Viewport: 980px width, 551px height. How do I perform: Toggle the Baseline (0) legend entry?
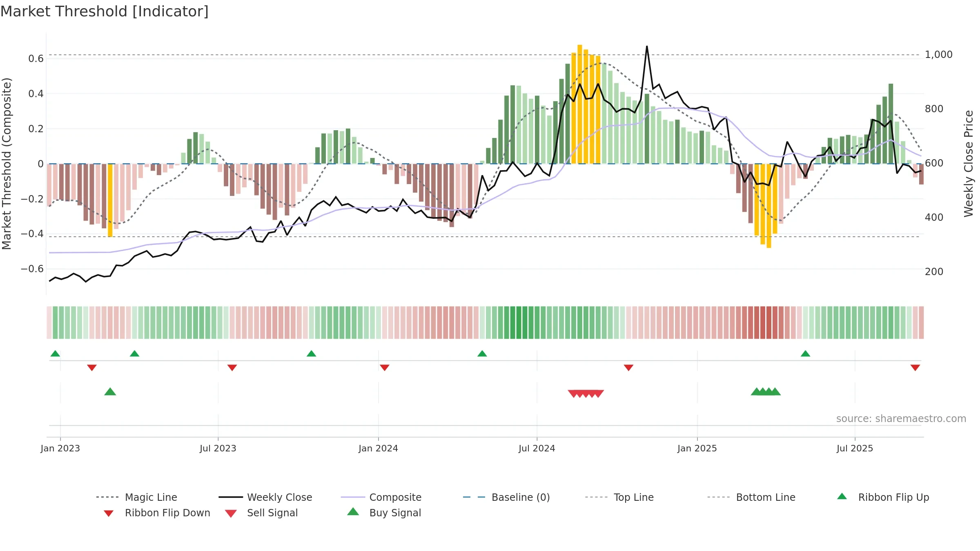506,497
